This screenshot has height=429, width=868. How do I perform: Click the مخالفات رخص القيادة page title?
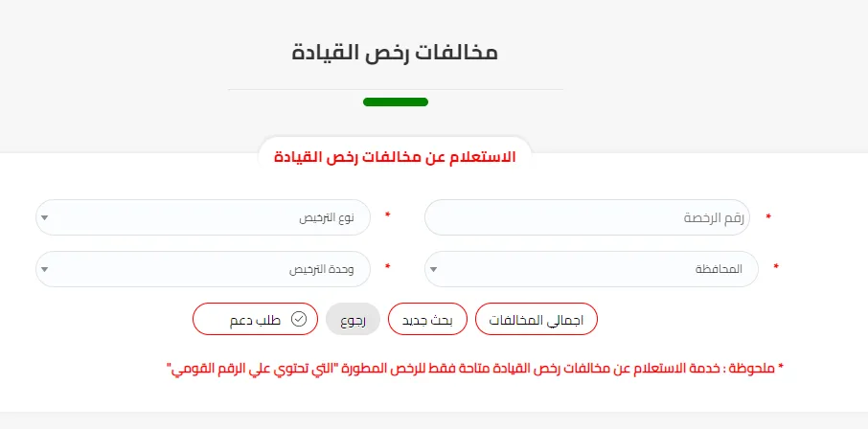pos(395,52)
